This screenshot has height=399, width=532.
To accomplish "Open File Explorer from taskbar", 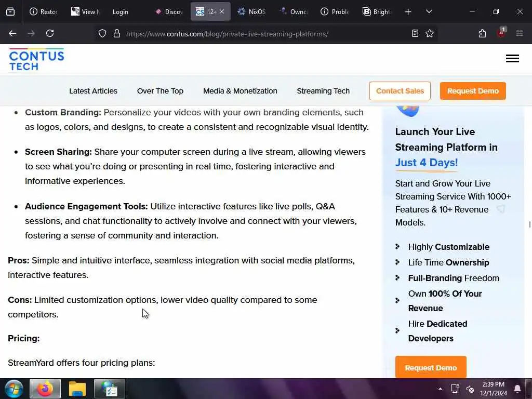I will pos(77,389).
